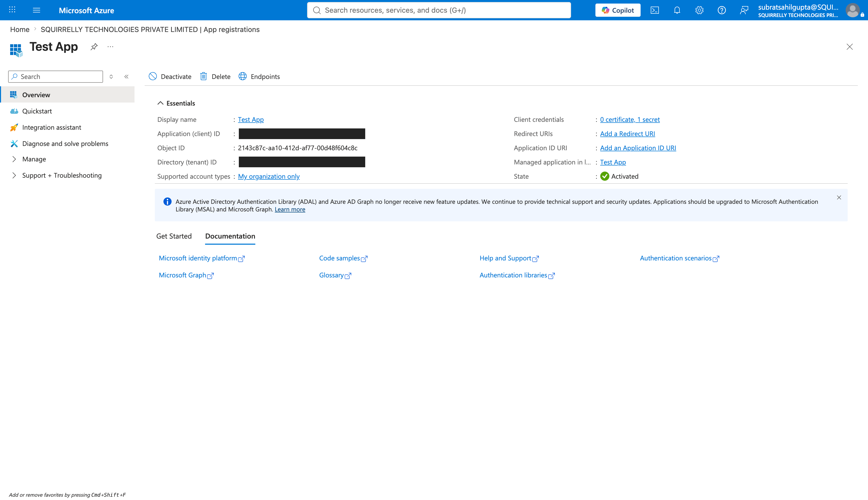This screenshot has height=500, width=868.
Task: Collapse the Essentials section
Action: pos(176,103)
